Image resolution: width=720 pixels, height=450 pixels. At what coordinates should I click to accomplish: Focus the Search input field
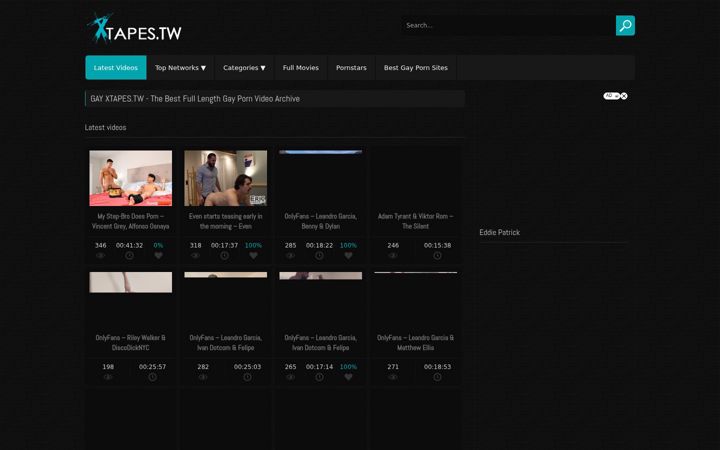point(507,25)
